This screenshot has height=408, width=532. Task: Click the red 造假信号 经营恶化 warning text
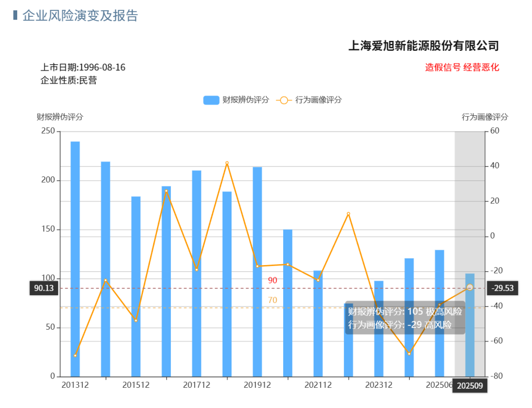(x=462, y=67)
